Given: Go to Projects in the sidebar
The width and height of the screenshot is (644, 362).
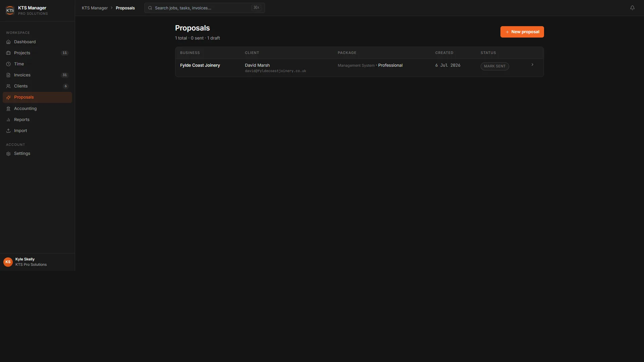Looking at the screenshot, I should coord(37,53).
